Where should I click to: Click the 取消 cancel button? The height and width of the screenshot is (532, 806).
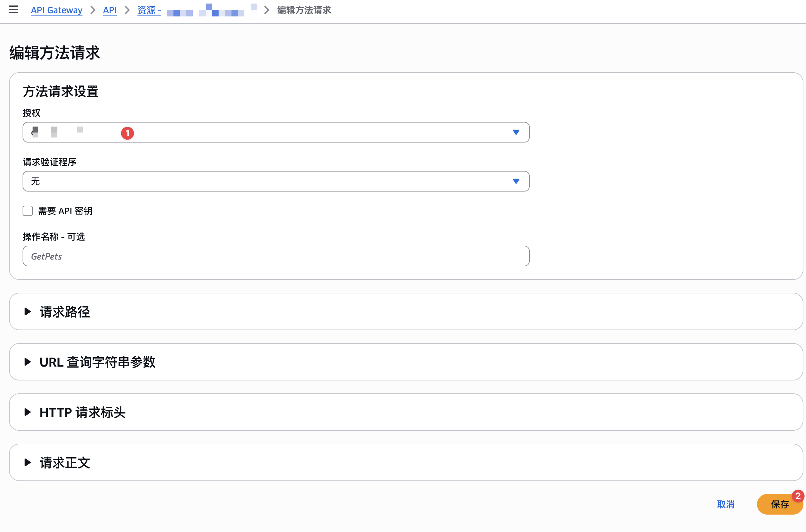point(726,504)
